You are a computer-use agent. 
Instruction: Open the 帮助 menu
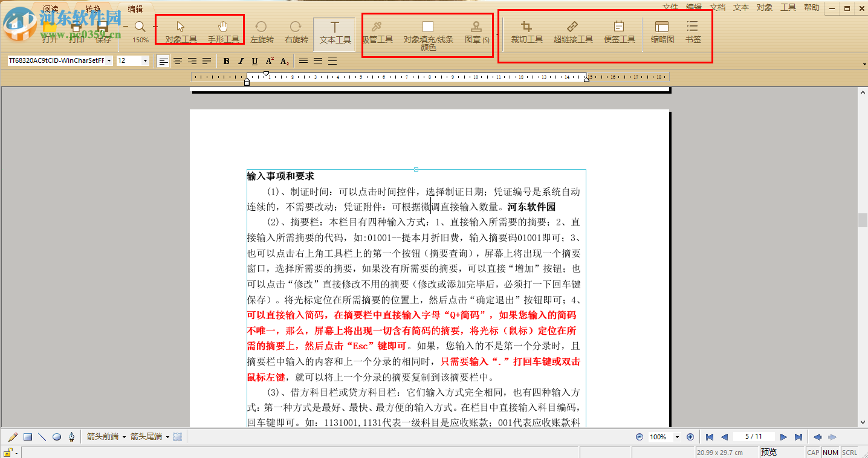[811, 8]
